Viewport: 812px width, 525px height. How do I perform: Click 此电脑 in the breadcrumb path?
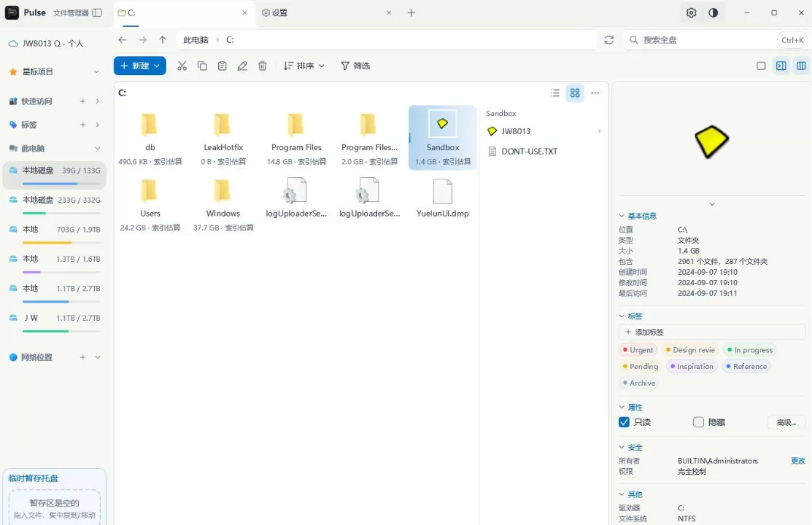click(x=196, y=40)
